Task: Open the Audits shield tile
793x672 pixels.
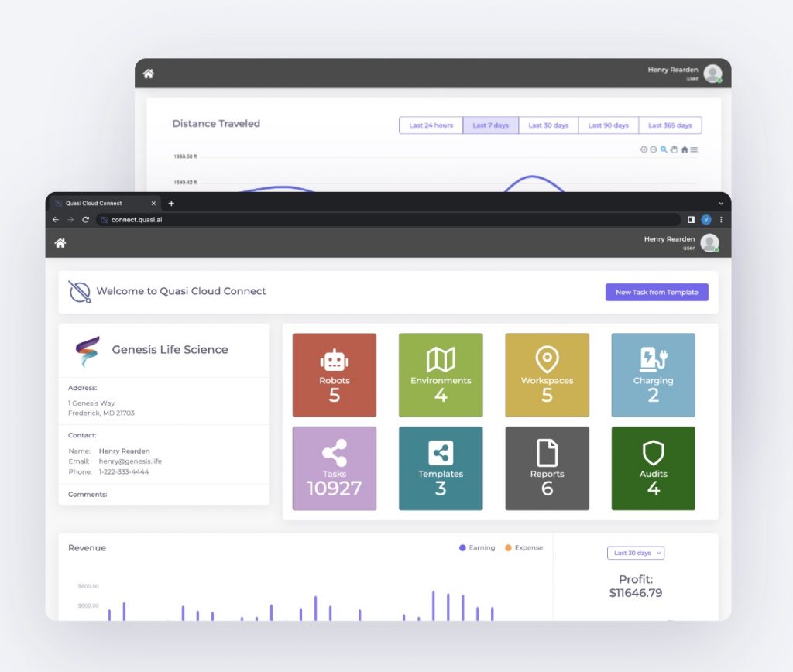Action: (x=653, y=468)
